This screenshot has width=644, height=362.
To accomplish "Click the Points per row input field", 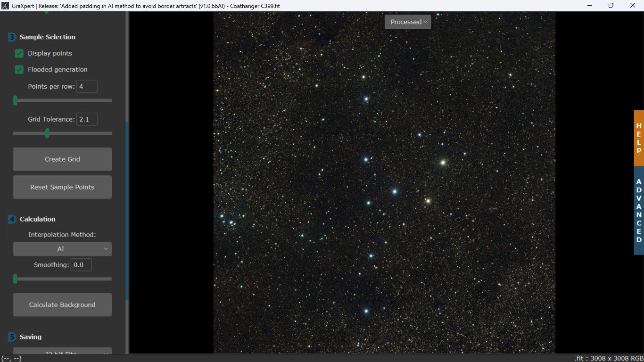I will coord(87,86).
